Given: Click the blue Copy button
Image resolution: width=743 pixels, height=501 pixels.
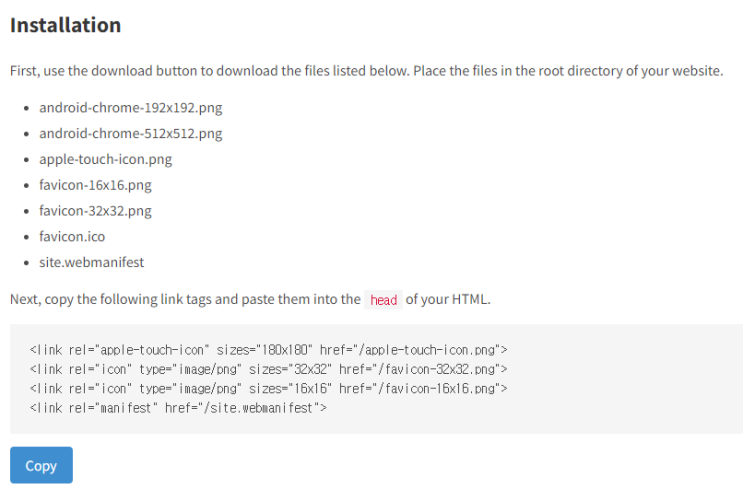Looking at the screenshot, I should point(41,465).
